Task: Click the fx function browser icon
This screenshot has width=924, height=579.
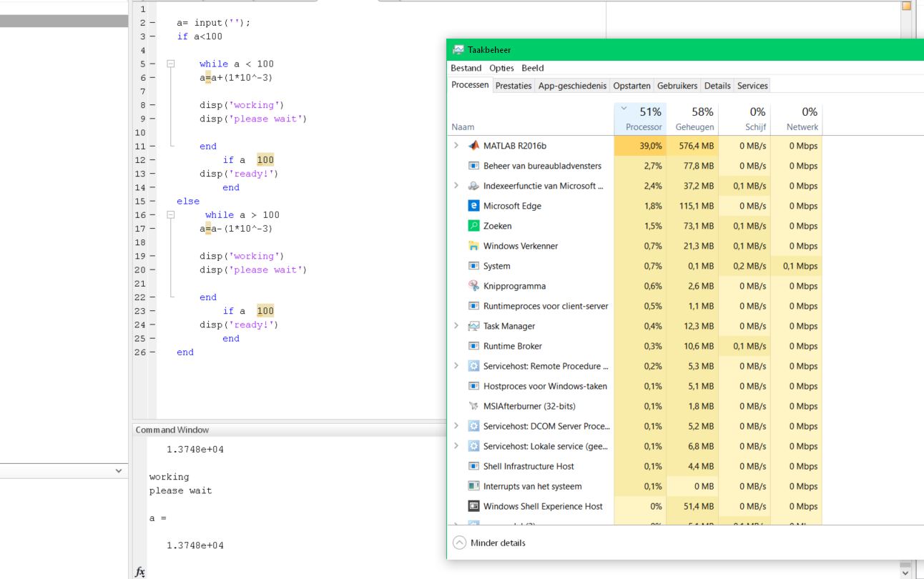Action: 141,572
